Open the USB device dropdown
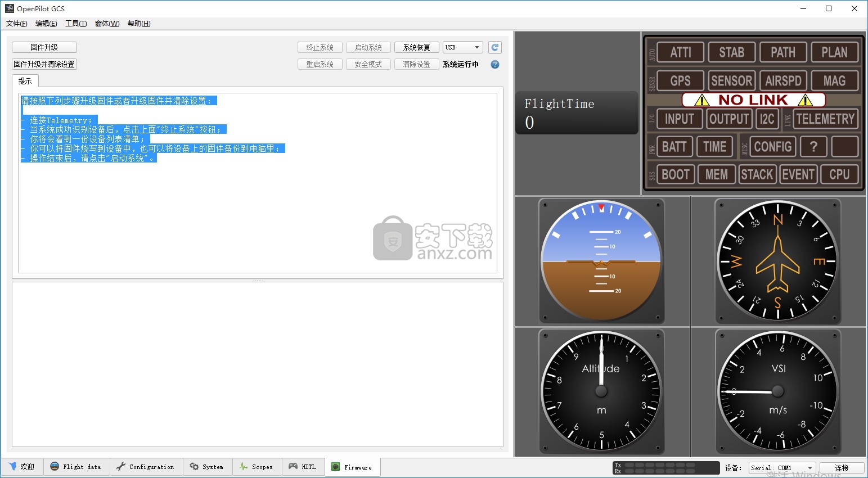This screenshot has height=478, width=868. (x=463, y=47)
